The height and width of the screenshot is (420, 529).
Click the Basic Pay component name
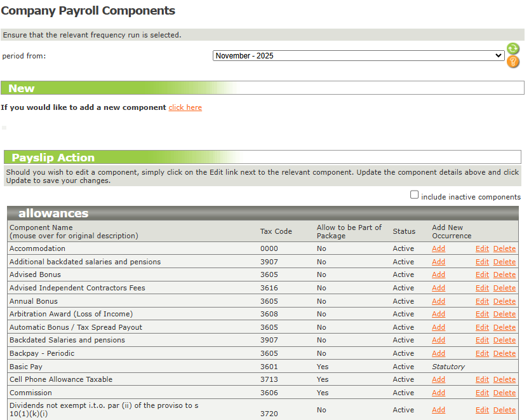click(x=25, y=367)
